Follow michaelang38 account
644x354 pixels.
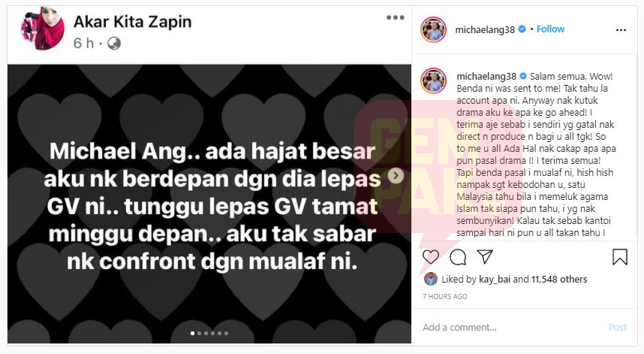coord(550,29)
